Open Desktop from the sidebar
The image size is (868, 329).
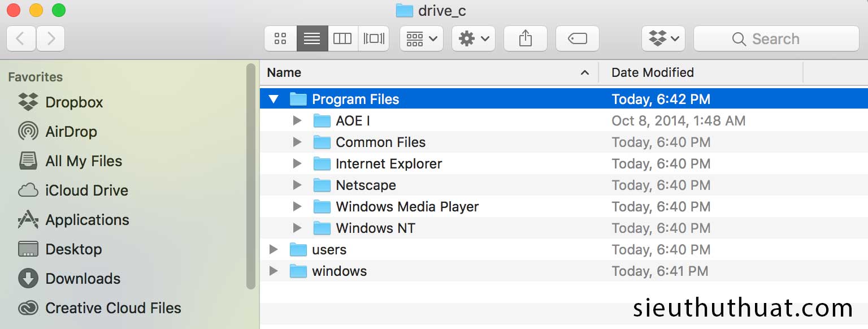pos(60,249)
